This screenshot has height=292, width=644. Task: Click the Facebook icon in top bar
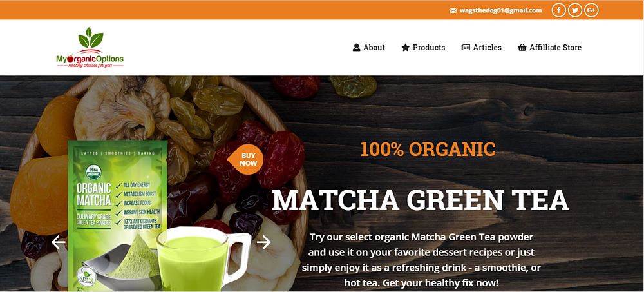tap(558, 10)
